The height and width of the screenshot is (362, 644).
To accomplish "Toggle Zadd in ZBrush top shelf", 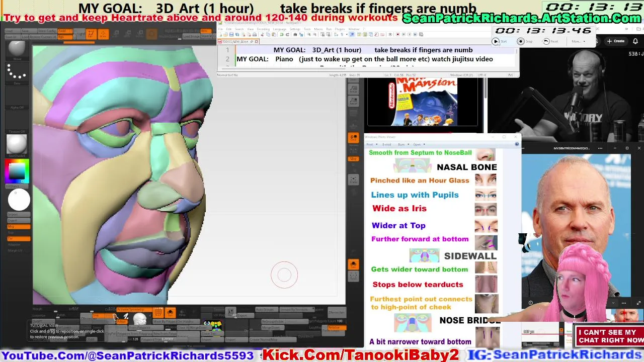I will (65, 31).
